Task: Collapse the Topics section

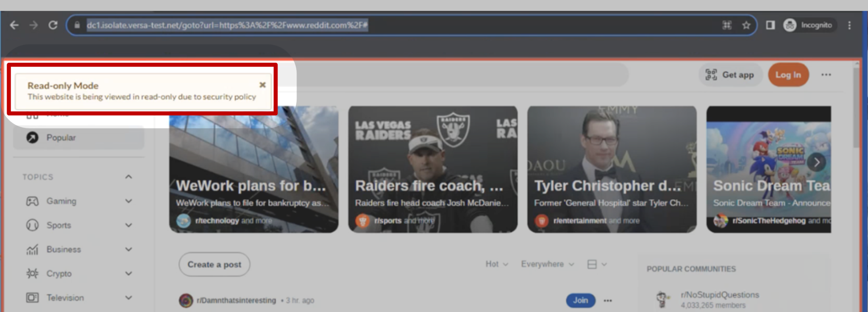Action: [x=128, y=177]
